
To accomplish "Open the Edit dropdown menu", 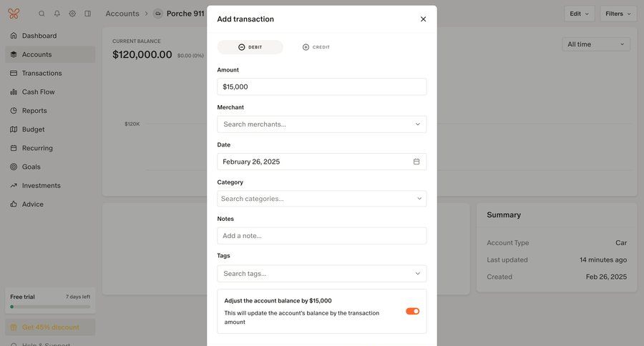I will tap(579, 14).
